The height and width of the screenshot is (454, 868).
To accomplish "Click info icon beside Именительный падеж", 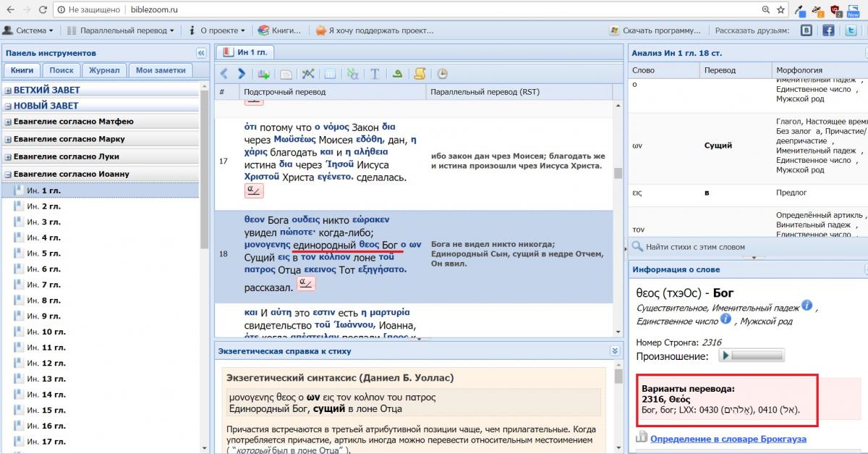I will pyautogui.click(x=807, y=306).
